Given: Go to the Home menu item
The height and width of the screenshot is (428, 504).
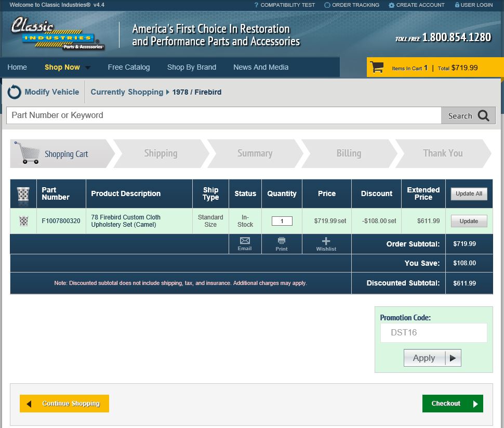Looking at the screenshot, I should tap(17, 67).
